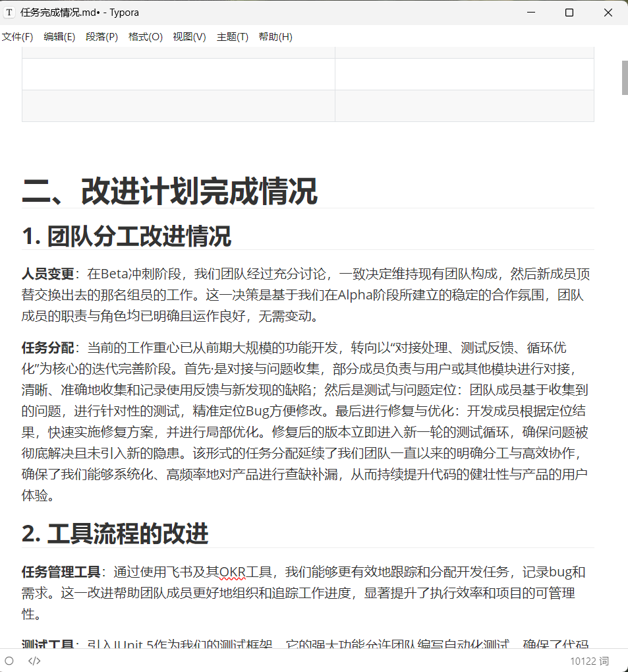The image size is (628, 672).
Task: Click the underlined word OKR
Action: [x=232, y=572]
